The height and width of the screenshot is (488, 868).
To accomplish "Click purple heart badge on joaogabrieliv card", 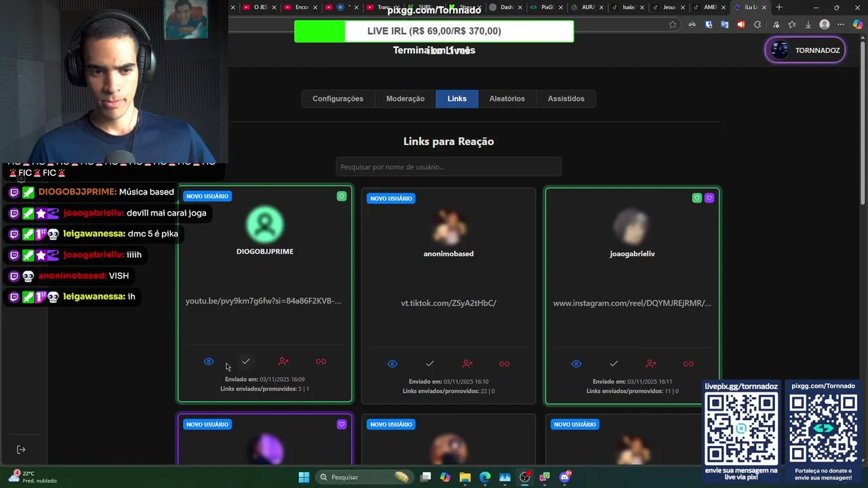I will point(709,198).
